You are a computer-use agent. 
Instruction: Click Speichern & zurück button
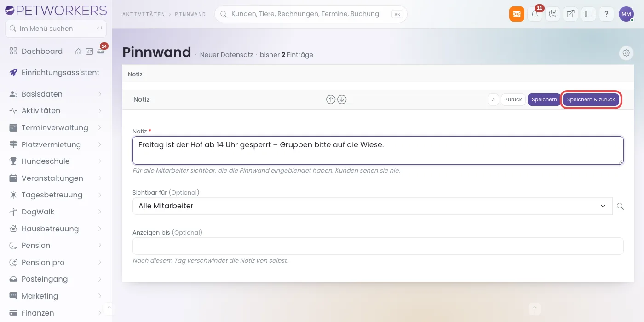point(591,99)
